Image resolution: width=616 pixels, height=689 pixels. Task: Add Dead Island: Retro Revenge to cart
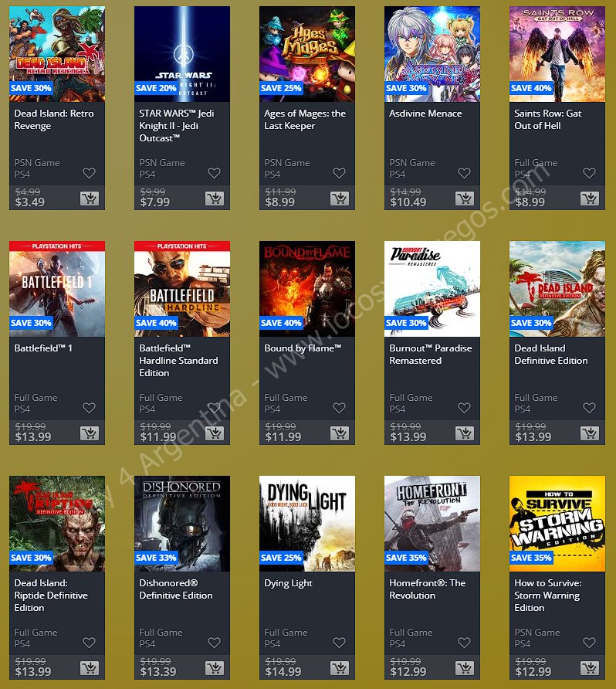90,199
